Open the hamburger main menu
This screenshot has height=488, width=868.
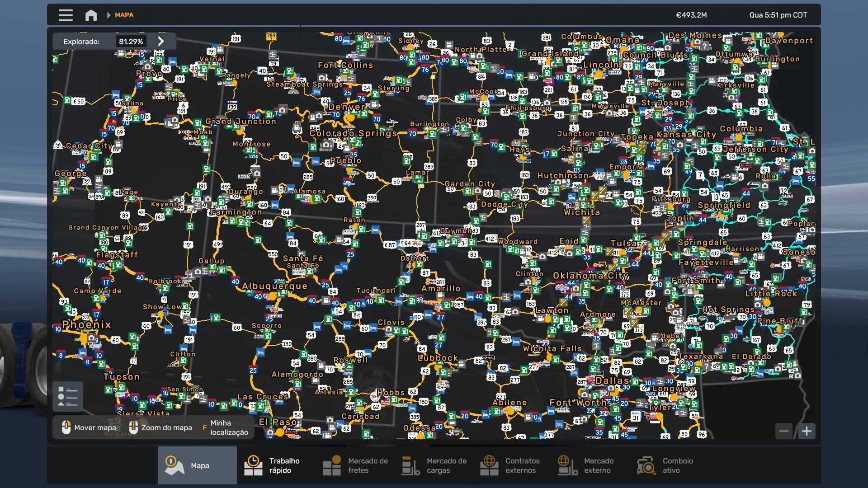coord(66,15)
